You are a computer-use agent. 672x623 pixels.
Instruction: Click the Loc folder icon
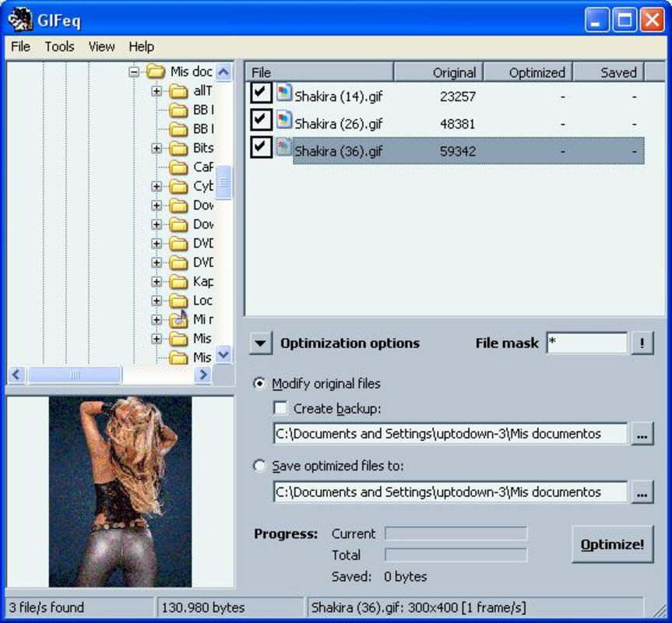tap(178, 301)
